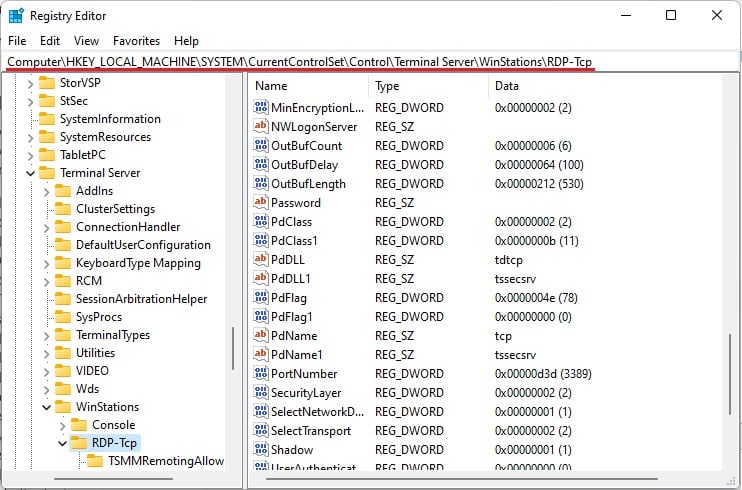
Task: Click the Shadow DWORD icon
Action: pos(261,448)
